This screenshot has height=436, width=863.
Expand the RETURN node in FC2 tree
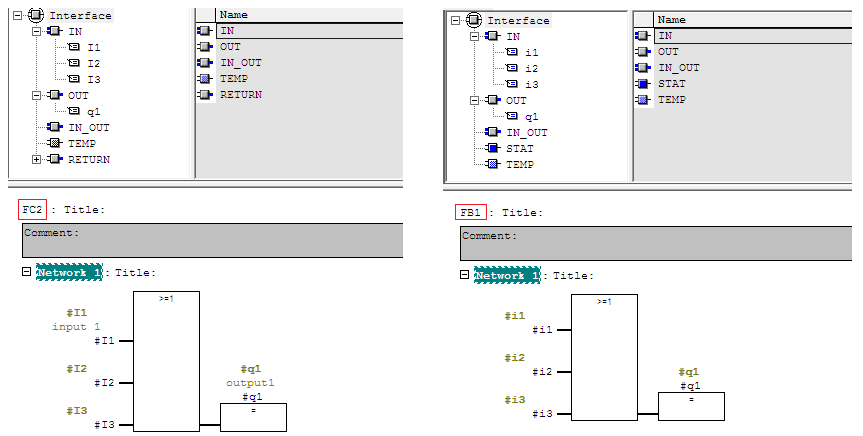[x=37, y=159]
